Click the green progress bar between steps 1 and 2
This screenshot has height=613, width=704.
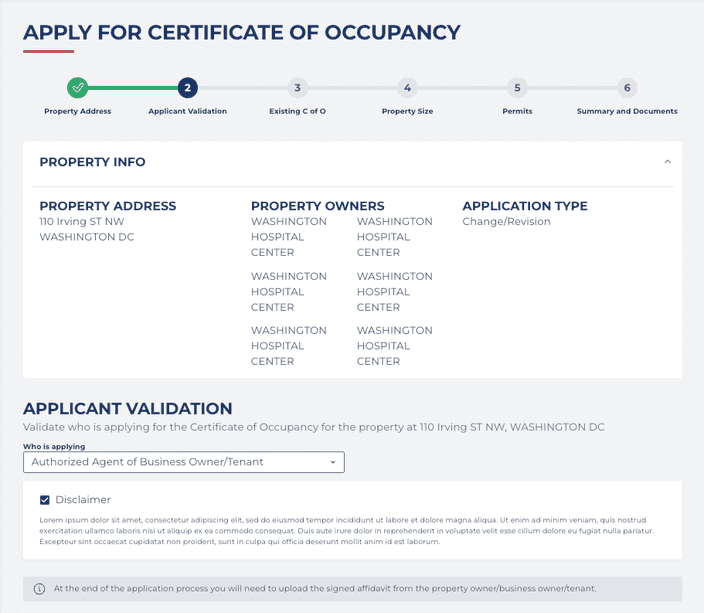(132, 88)
